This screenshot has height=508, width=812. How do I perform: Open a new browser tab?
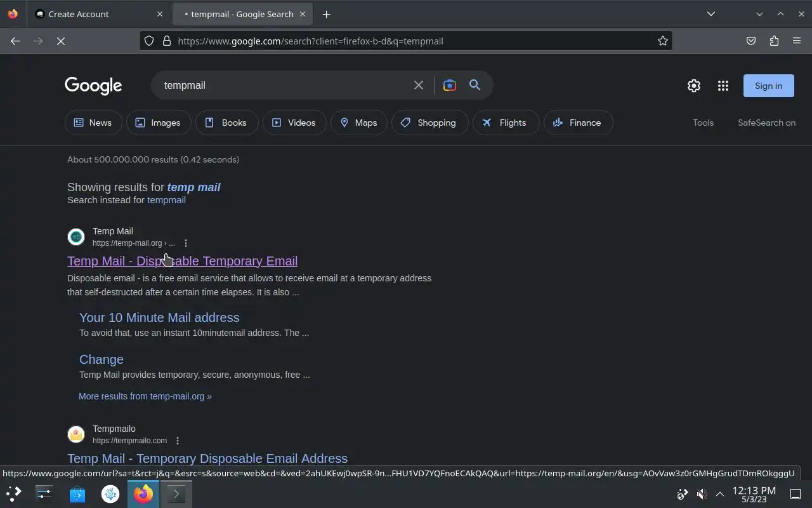[x=326, y=14]
